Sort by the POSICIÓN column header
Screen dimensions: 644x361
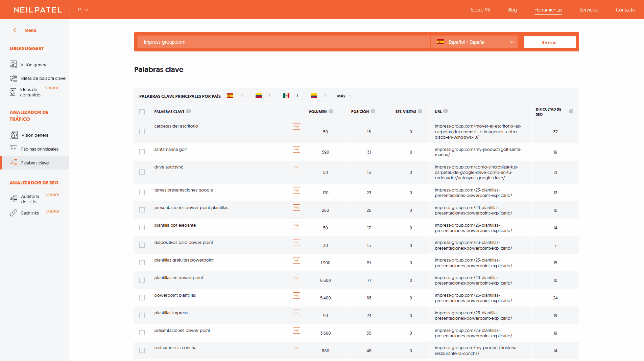click(x=360, y=112)
